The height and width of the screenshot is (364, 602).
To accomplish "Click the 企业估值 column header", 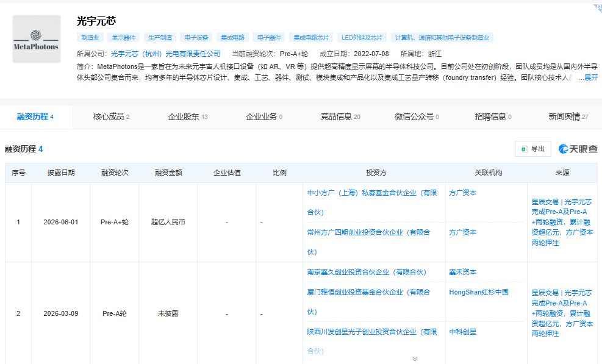I will coord(226,173).
